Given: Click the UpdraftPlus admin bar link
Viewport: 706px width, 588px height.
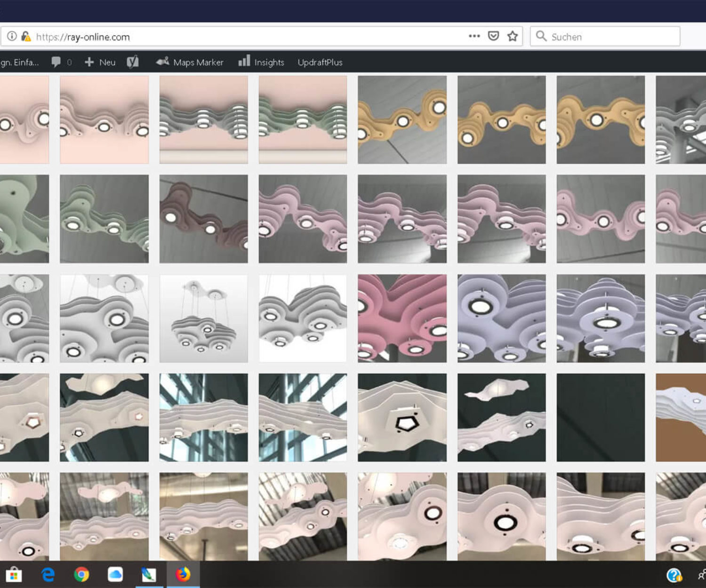Looking at the screenshot, I should [320, 62].
